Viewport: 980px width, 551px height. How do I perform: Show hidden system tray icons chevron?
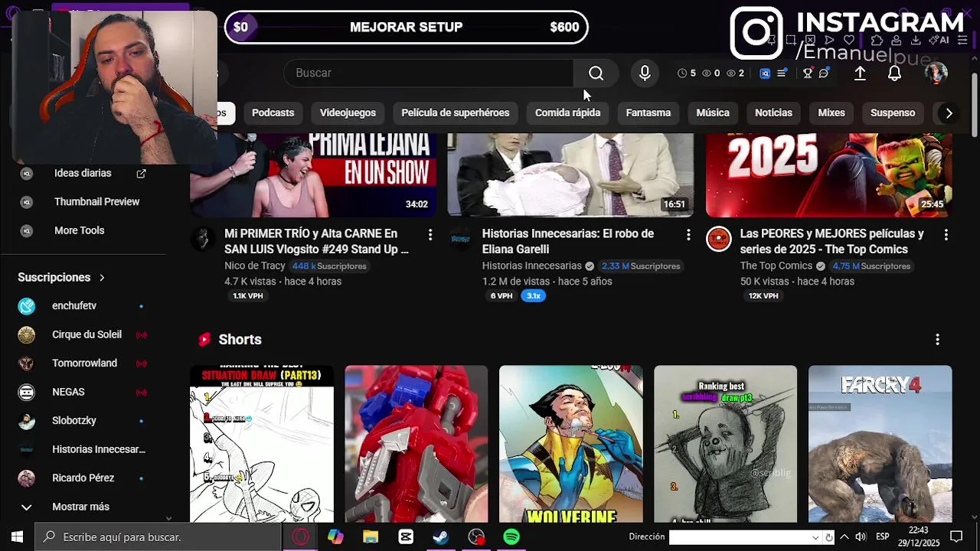[844, 536]
